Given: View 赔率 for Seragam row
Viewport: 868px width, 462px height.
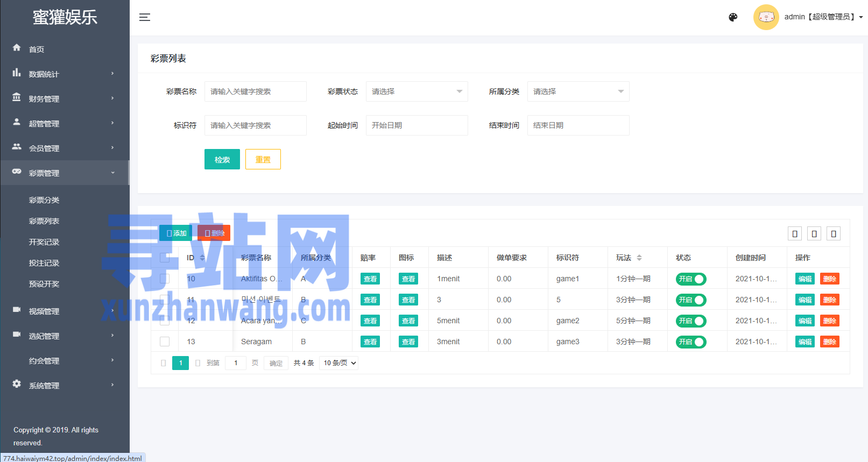Looking at the screenshot, I should click(370, 342).
